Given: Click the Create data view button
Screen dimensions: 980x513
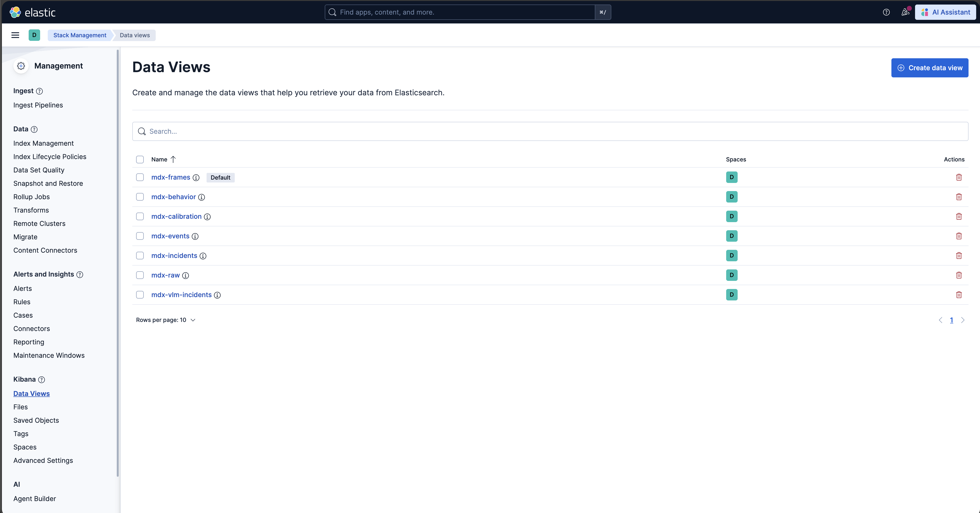Looking at the screenshot, I should pos(929,68).
